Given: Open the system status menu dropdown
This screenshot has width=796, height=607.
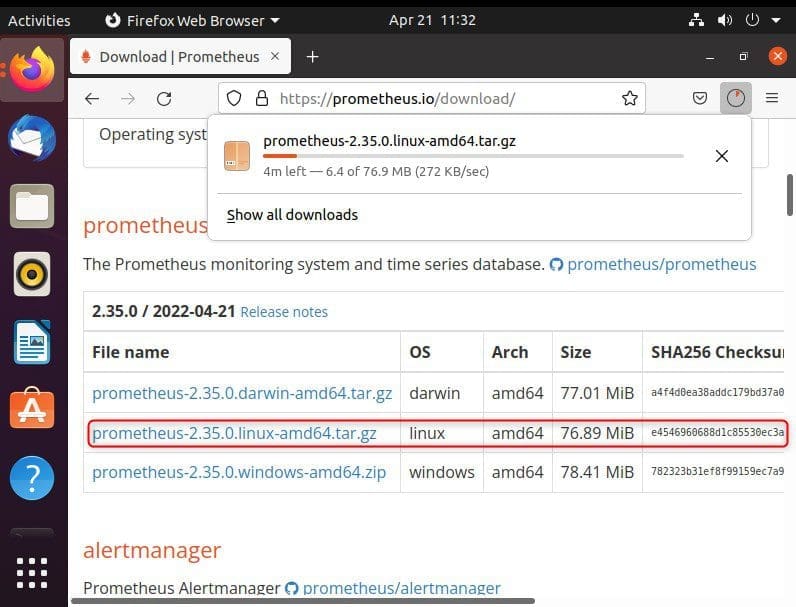Looking at the screenshot, I should 770,20.
